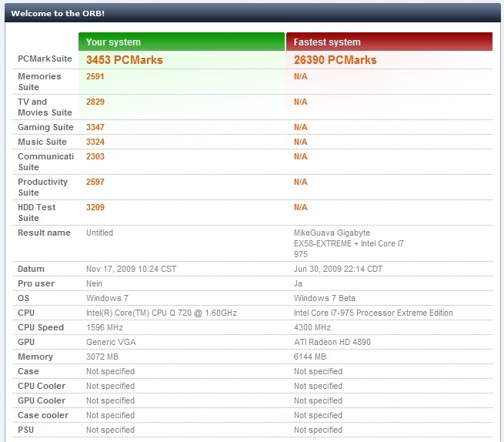The width and height of the screenshot is (504, 442).
Task: Select the Music Suite value 3324
Action: 95,142
